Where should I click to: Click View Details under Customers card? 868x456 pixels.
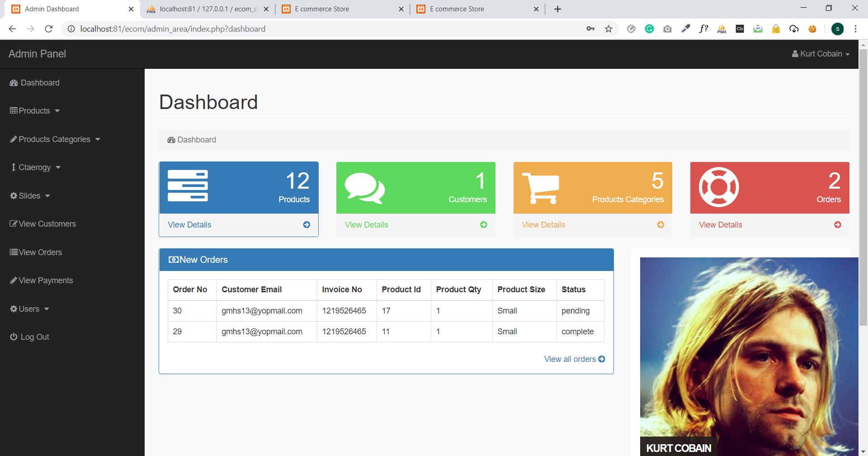(x=367, y=225)
